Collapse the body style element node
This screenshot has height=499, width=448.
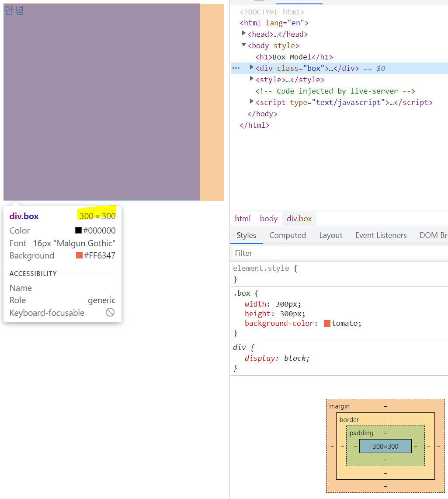[x=243, y=45]
